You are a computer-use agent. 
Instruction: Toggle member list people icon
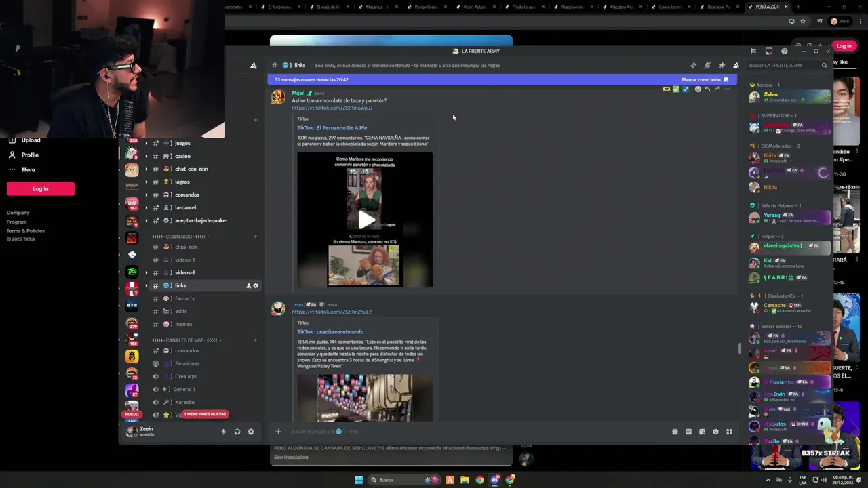(x=736, y=66)
